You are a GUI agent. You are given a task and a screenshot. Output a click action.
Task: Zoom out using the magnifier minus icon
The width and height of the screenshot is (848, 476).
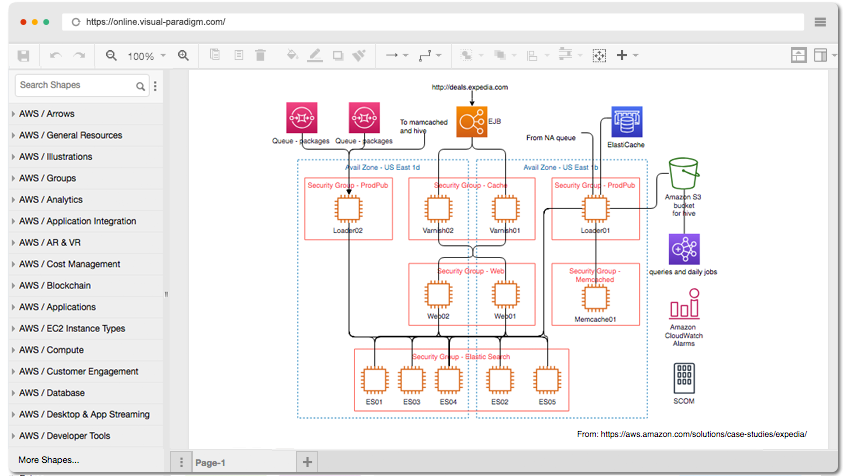coord(111,55)
